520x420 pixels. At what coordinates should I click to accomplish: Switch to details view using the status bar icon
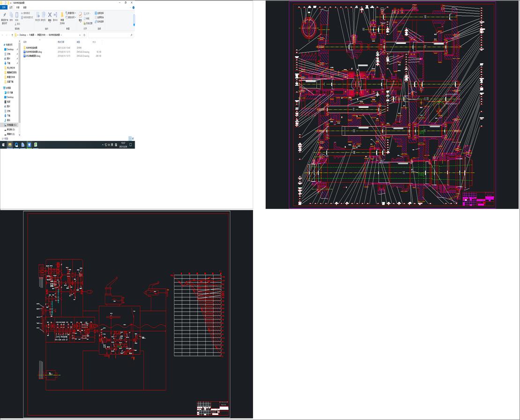[x=130, y=139]
